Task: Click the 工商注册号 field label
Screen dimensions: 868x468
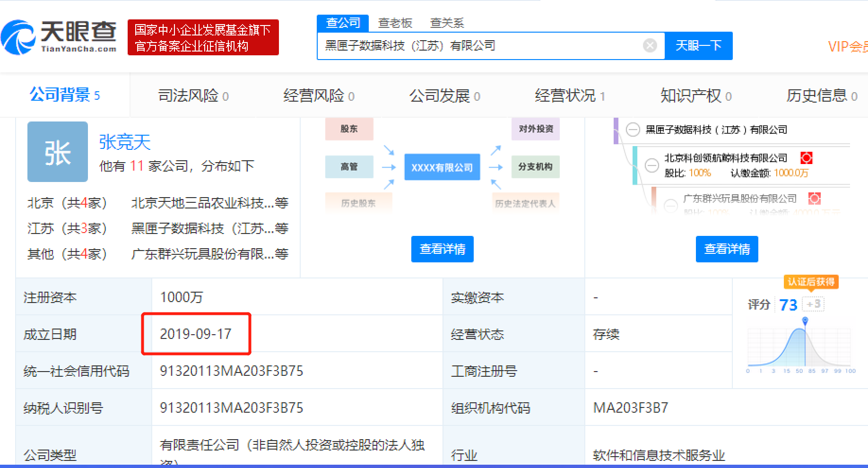Action: click(484, 371)
